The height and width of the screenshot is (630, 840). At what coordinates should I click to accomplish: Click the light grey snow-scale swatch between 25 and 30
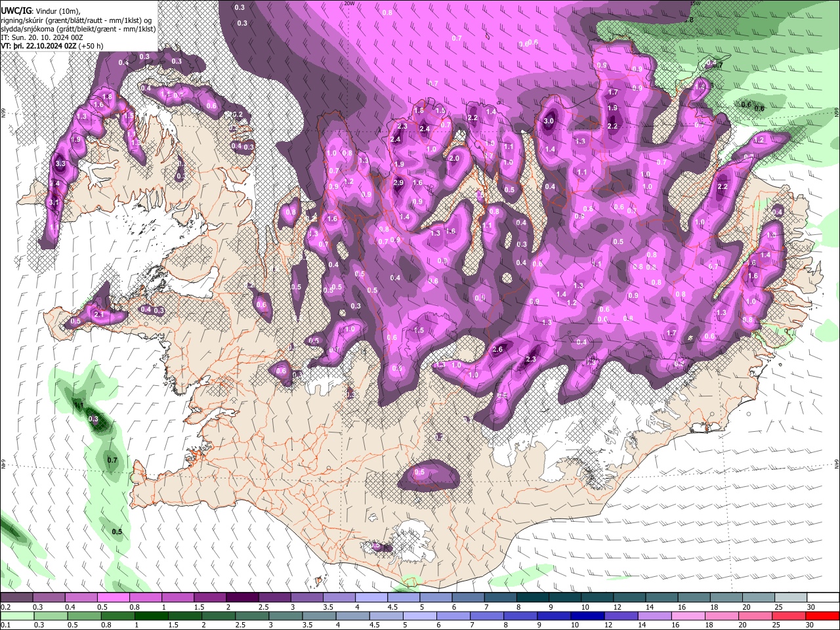[x=791, y=598]
